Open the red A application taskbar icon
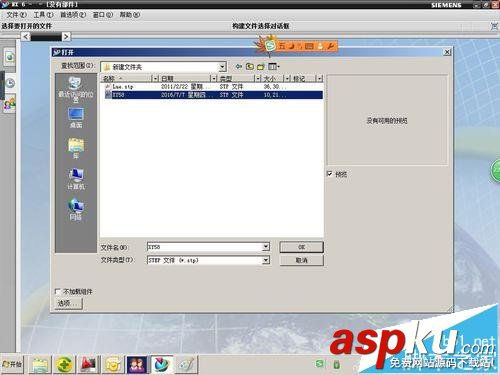This screenshot has width=500, height=375. point(89,364)
